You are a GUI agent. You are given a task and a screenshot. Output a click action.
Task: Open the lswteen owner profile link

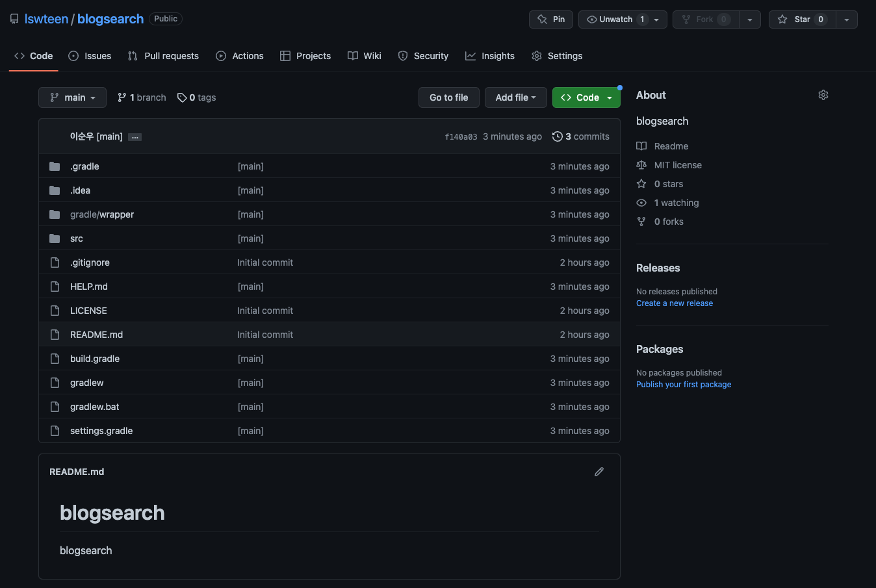pos(46,19)
